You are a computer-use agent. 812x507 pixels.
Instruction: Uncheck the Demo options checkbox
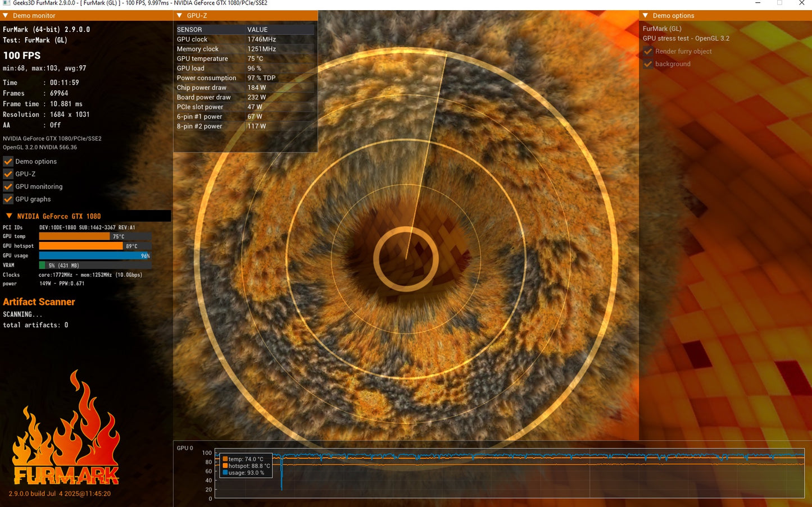click(8, 162)
